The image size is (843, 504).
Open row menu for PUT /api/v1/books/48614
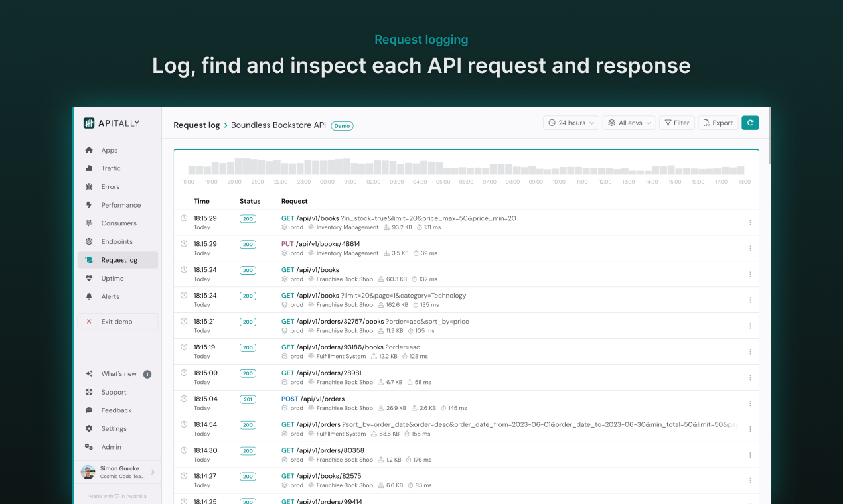[x=750, y=249]
